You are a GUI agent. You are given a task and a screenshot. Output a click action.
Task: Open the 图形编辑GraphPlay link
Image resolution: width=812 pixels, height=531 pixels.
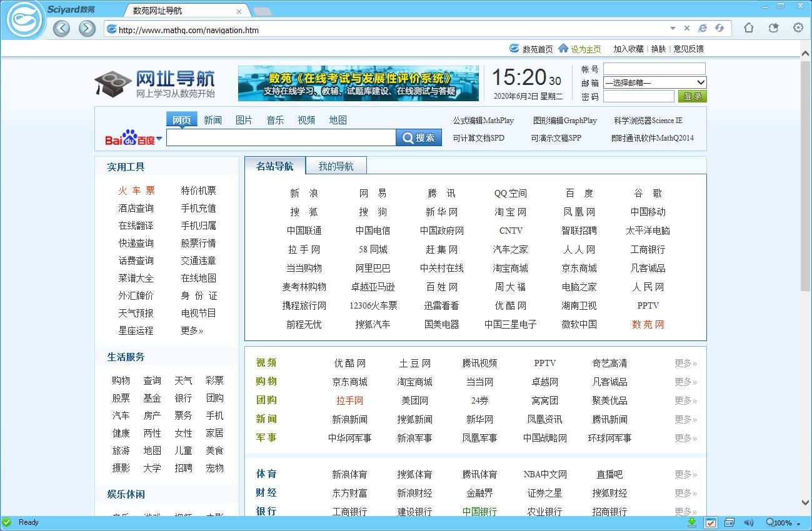tap(565, 121)
